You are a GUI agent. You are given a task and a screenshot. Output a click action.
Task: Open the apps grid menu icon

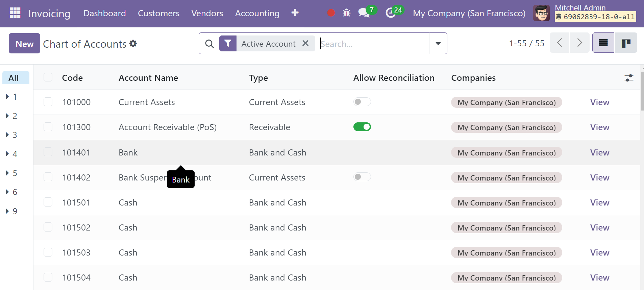(x=15, y=13)
